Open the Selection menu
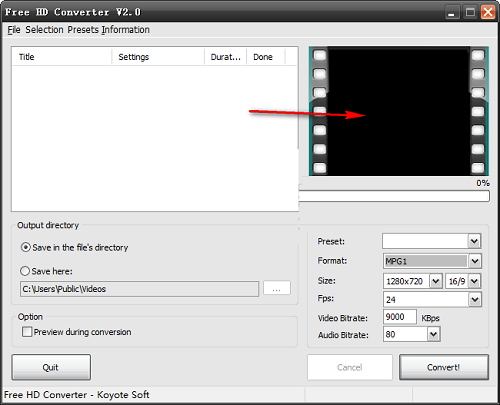The image size is (500, 405). pyautogui.click(x=44, y=30)
